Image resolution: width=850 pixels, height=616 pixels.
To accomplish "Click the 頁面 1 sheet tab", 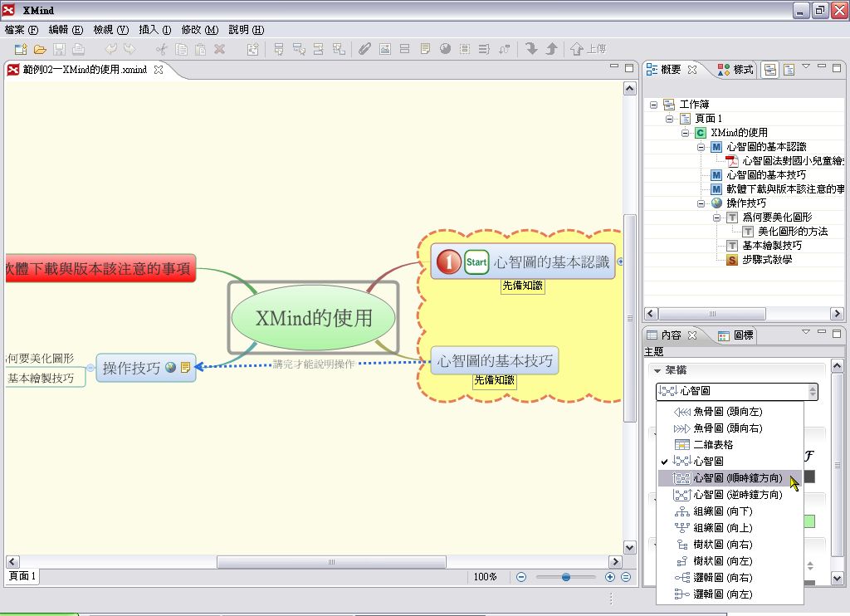I will pyautogui.click(x=22, y=576).
